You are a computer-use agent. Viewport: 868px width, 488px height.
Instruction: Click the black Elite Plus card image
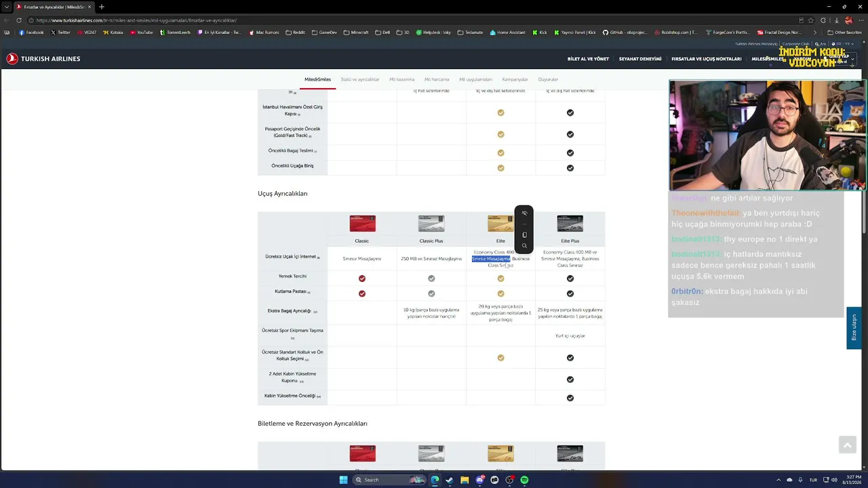tap(570, 224)
